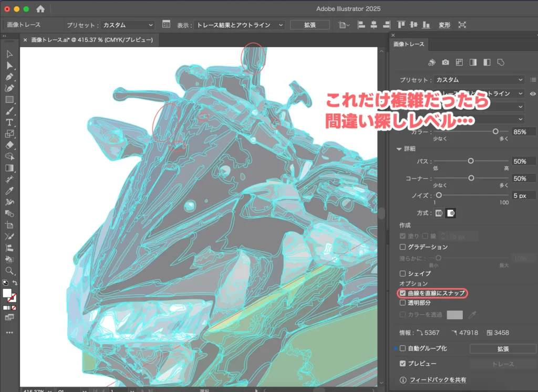Select the Pen tool
This screenshot has height=392, width=538.
tap(9, 77)
